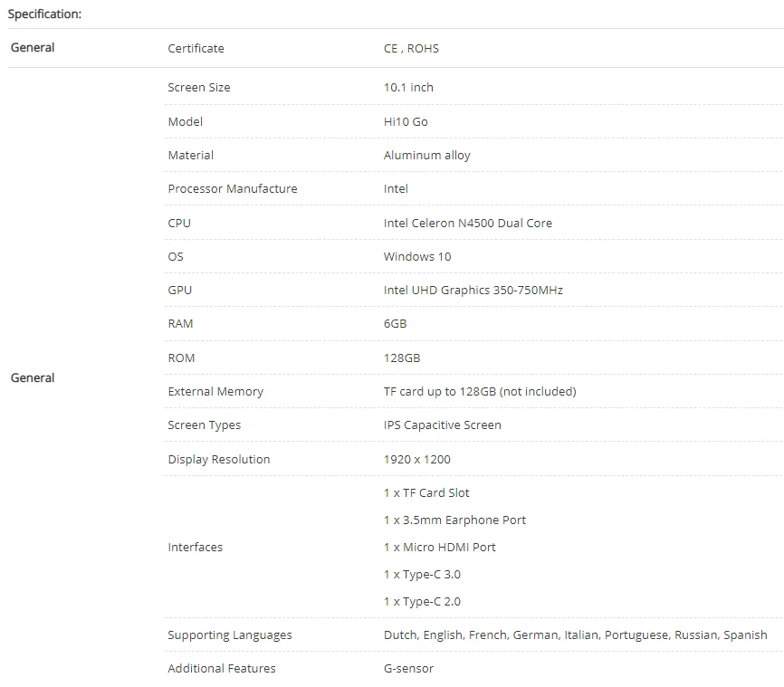This screenshot has width=784, height=687.
Task: Click the Supporting Languages label
Action: tap(230, 635)
